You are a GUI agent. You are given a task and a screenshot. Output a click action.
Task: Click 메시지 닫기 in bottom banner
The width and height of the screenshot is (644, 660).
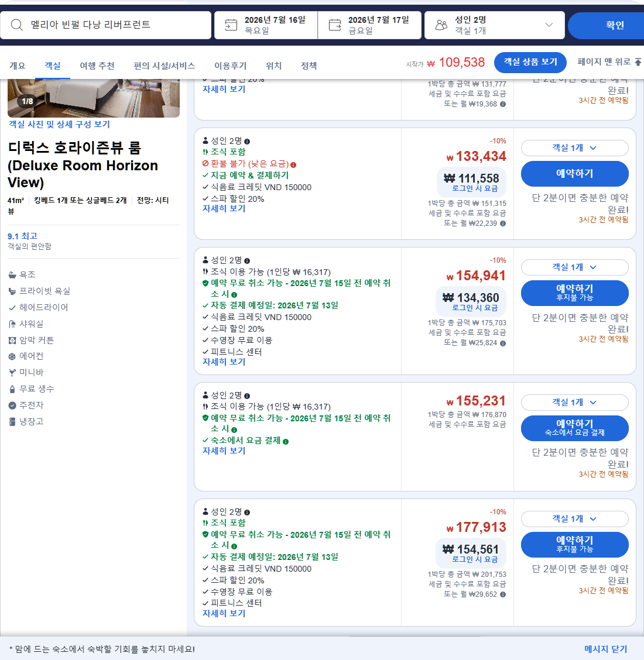606,649
